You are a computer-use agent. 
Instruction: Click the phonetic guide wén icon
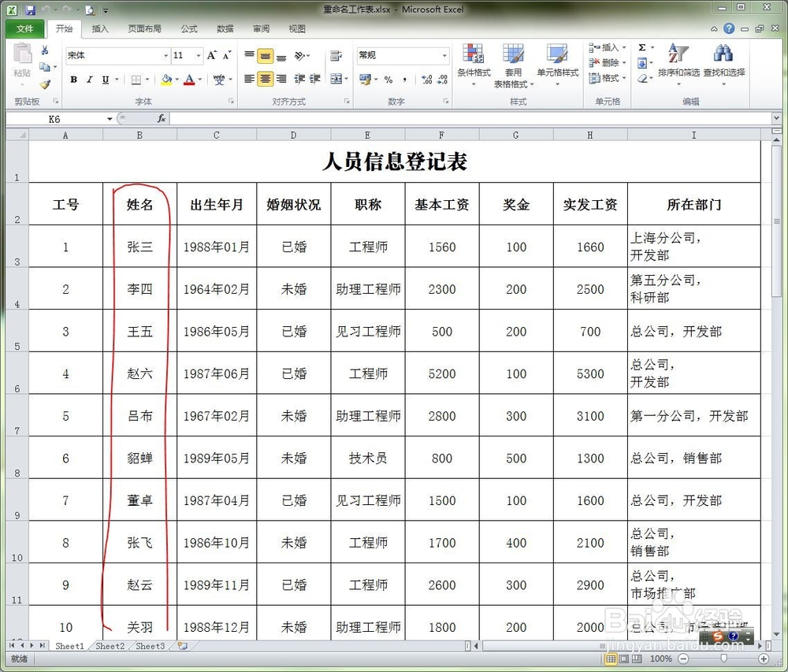[x=219, y=80]
